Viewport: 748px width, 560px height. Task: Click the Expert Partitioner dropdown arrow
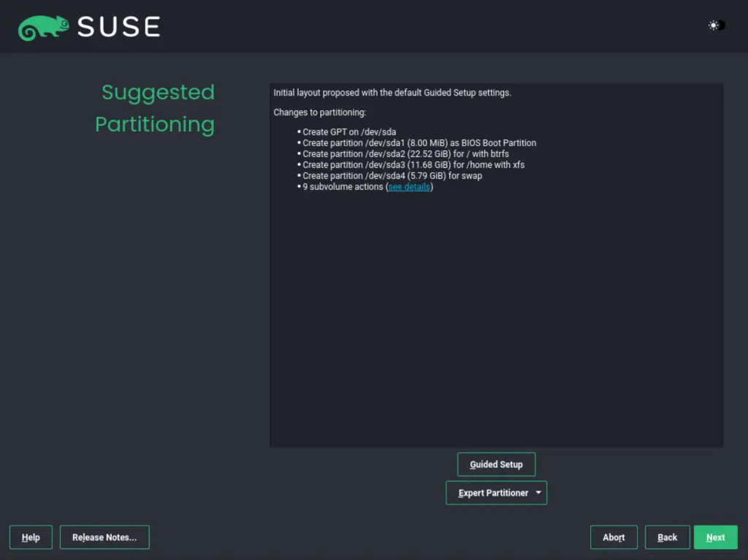pos(538,492)
